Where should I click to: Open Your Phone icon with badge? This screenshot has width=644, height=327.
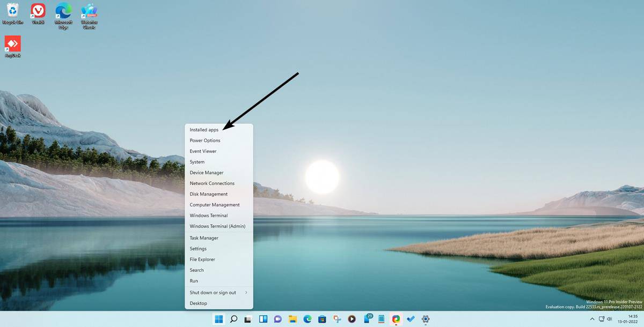coord(368,318)
